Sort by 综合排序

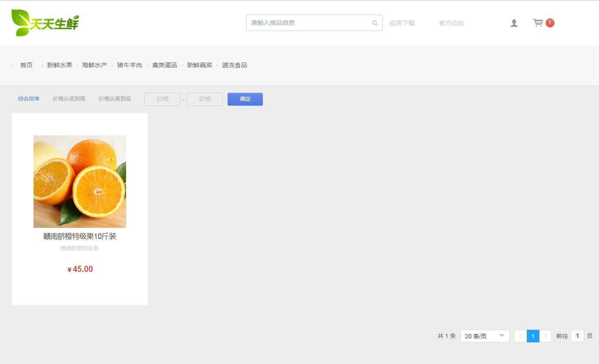(29, 99)
